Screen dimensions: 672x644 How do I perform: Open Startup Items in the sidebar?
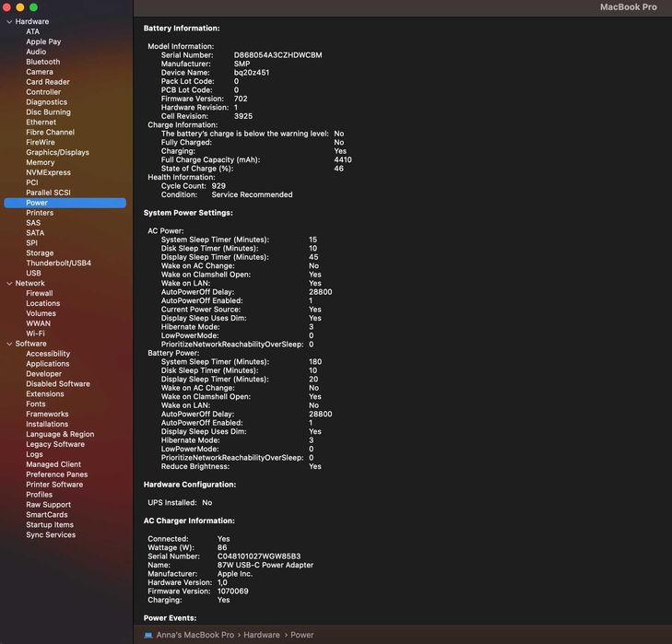pos(50,525)
